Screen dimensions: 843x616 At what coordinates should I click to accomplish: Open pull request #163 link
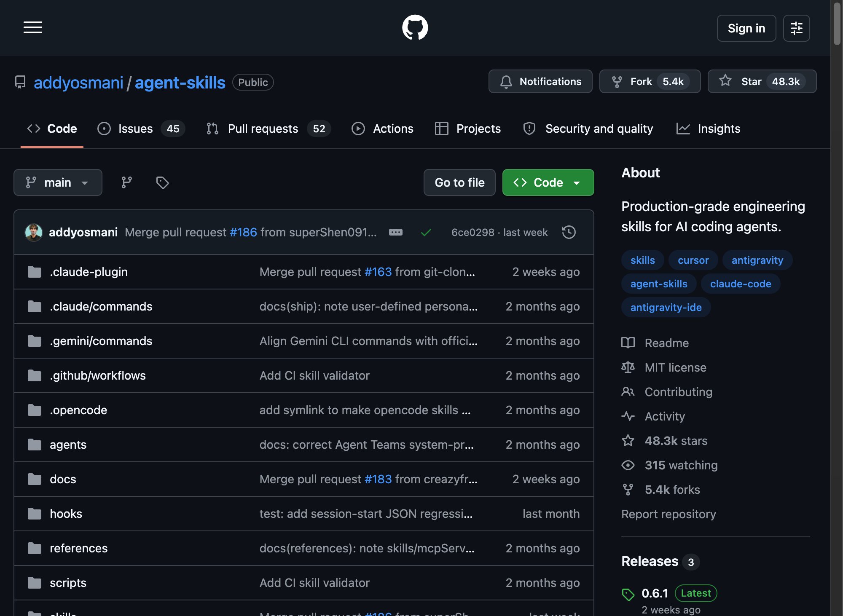[x=378, y=272]
